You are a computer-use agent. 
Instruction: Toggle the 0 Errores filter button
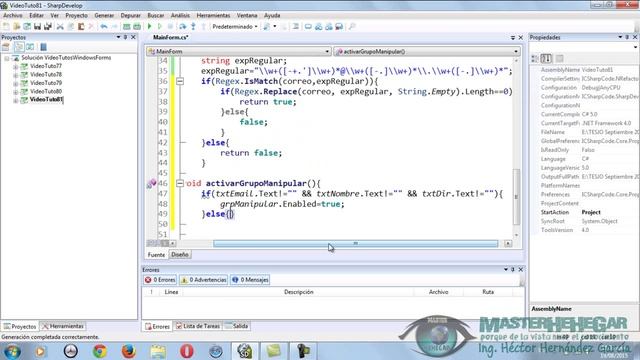pyautogui.click(x=160, y=280)
